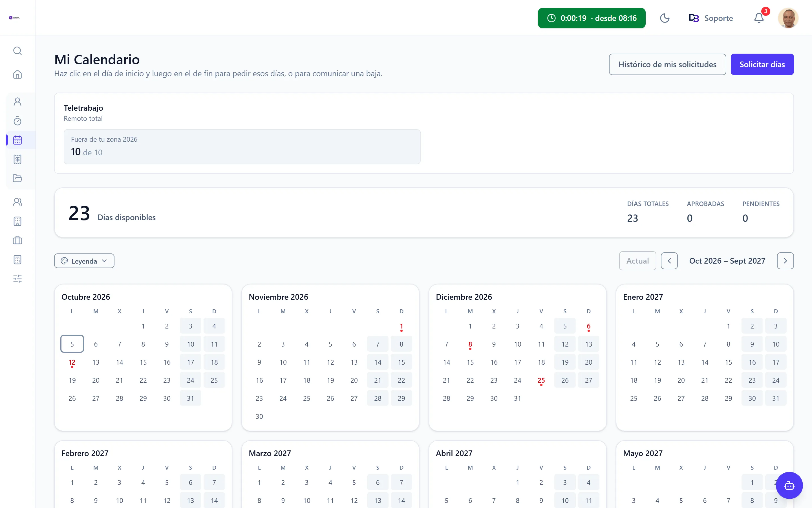Click day 1 in Enero 2027
The image size is (812, 508).
(729, 326)
